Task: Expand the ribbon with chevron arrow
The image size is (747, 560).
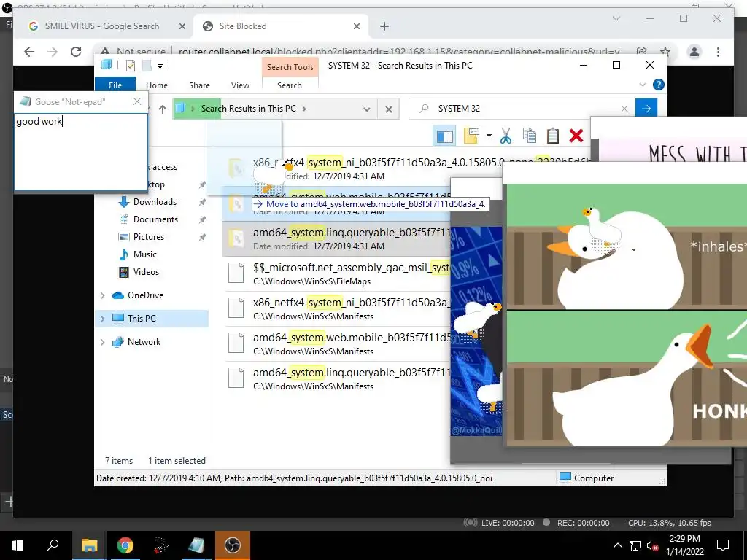Action: pos(643,85)
